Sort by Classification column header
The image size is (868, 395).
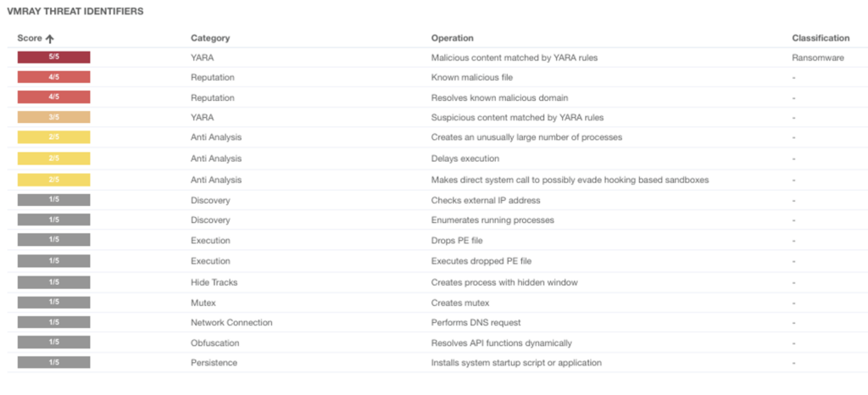821,38
